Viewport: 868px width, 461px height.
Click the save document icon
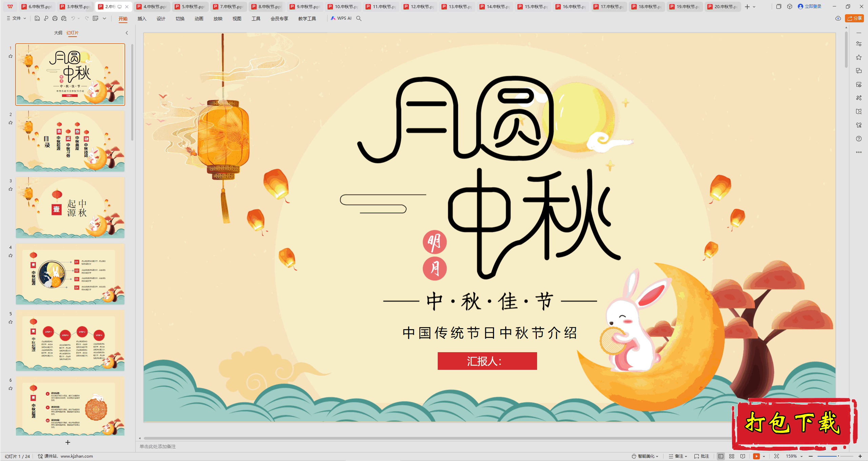(37, 19)
